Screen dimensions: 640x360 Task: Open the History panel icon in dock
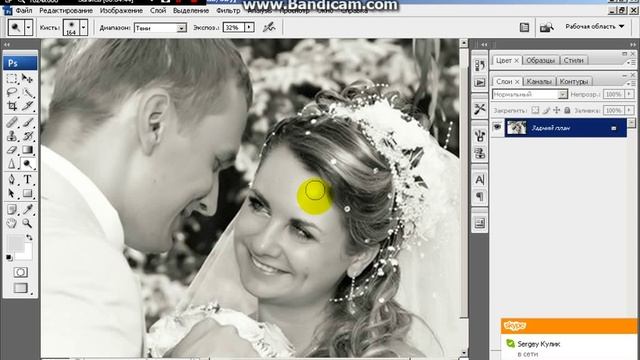[480, 65]
